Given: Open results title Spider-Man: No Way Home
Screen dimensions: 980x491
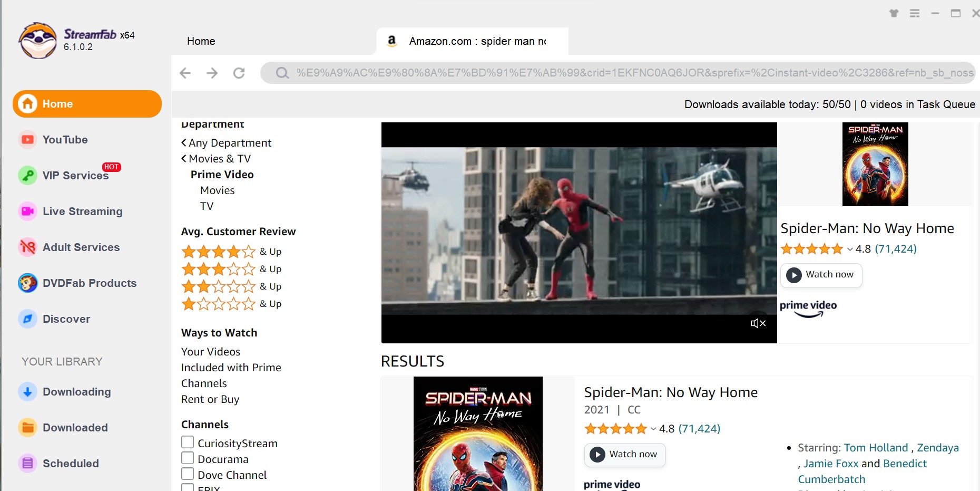Looking at the screenshot, I should click(x=671, y=392).
